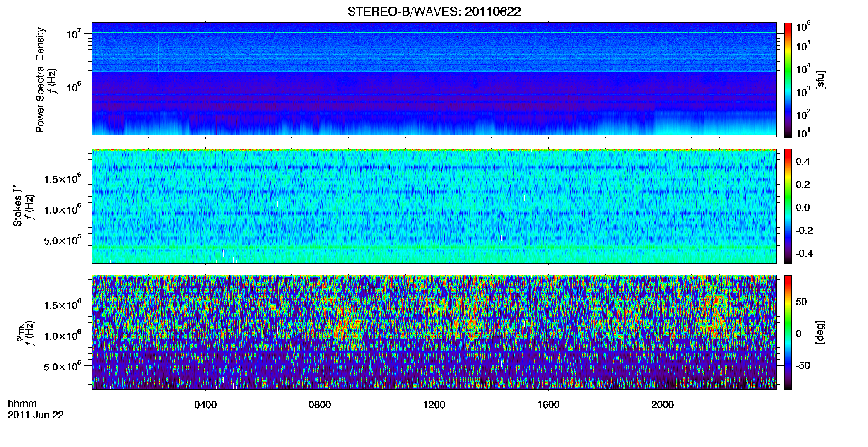Image resolution: width=868 pixels, height=447 pixels.
Task: Click the Stokes V colorbar
Action: coord(788,206)
